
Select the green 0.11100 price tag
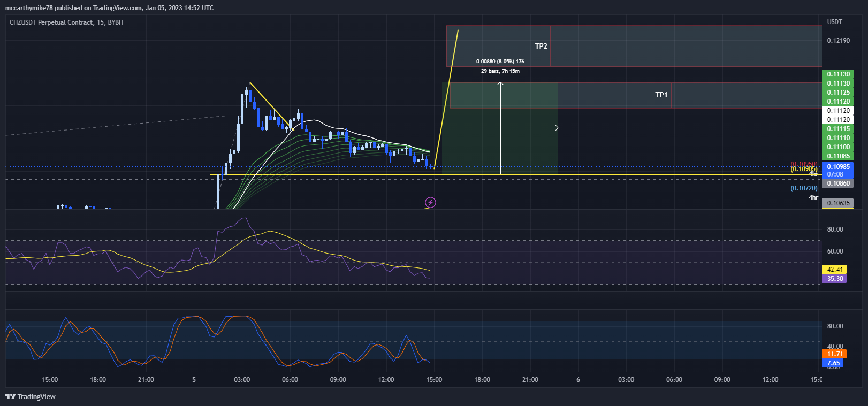[x=838, y=147]
